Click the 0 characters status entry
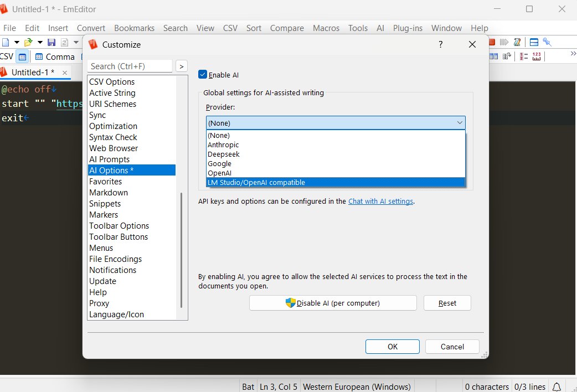This screenshot has height=392, width=577. pos(487,387)
